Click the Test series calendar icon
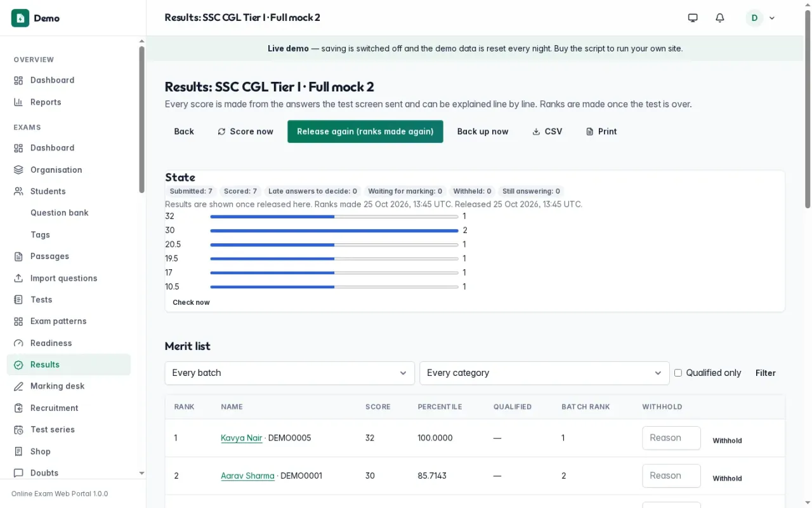The image size is (812, 508). 18,430
